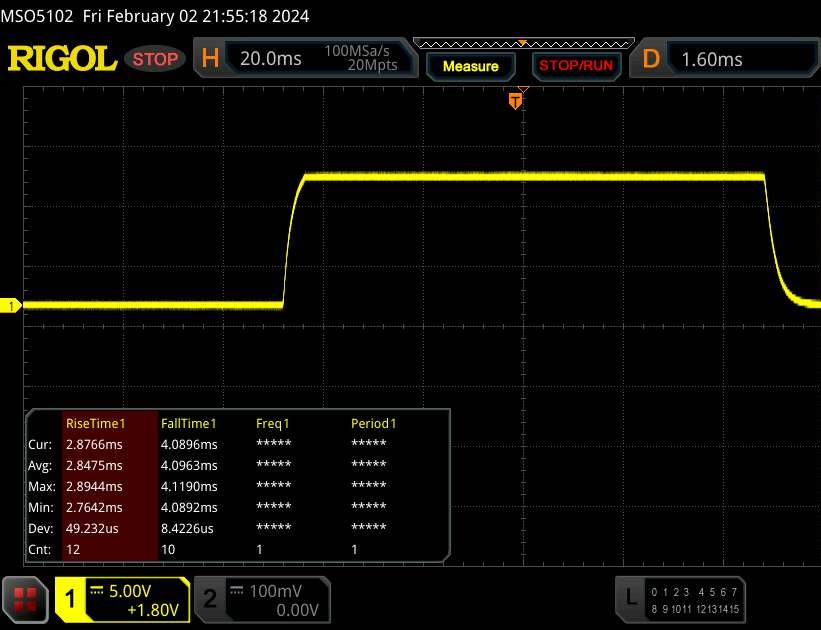Open the function navigation grid icon
821x630 pixels.
(25, 600)
